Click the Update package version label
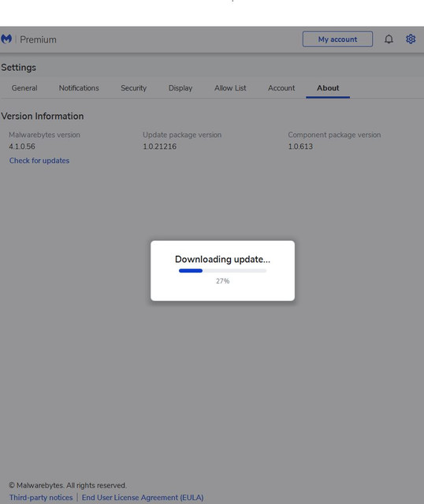The width and height of the screenshot is (424, 504). tap(182, 135)
